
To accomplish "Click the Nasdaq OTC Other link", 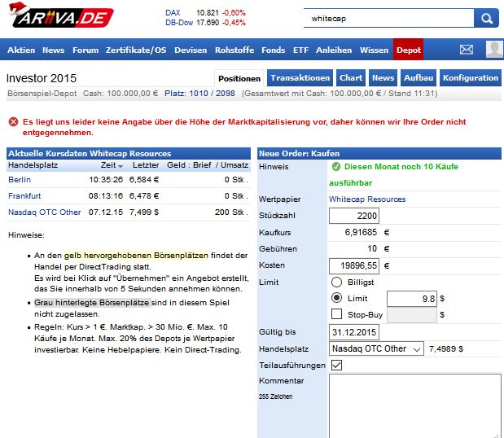I will point(44,212).
